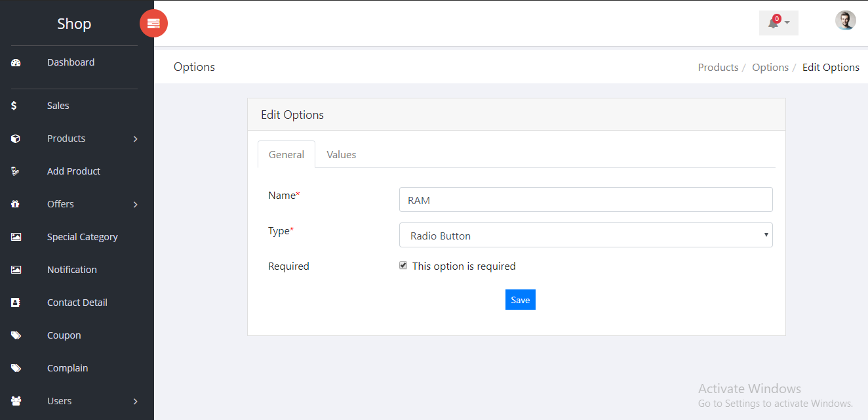Navigate to Options breadcrumb link

click(x=770, y=68)
